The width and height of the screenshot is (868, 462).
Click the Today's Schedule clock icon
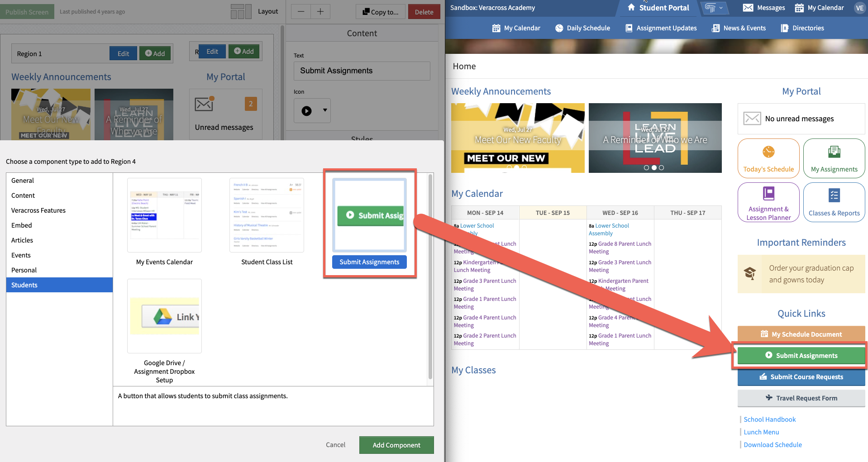coord(768,152)
